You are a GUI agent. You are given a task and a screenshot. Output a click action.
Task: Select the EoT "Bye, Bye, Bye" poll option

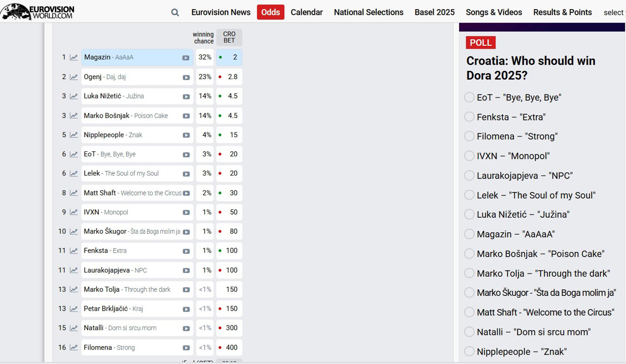[x=469, y=97]
